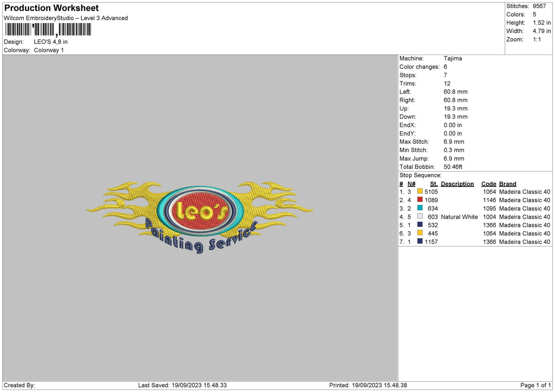This screenshot has height=392, width=555.
Task: Sort by the Description column header
Action: tap(457, 184)
